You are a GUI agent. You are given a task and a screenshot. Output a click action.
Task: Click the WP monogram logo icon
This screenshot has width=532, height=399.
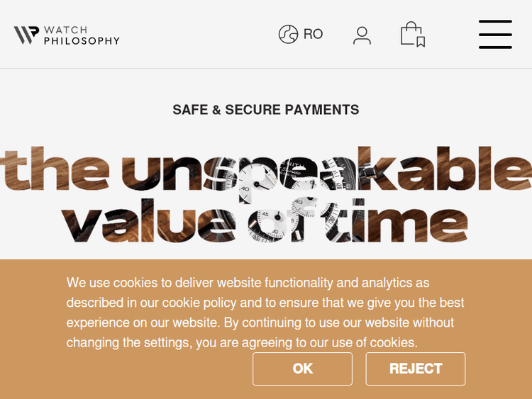tap(26, 35)
